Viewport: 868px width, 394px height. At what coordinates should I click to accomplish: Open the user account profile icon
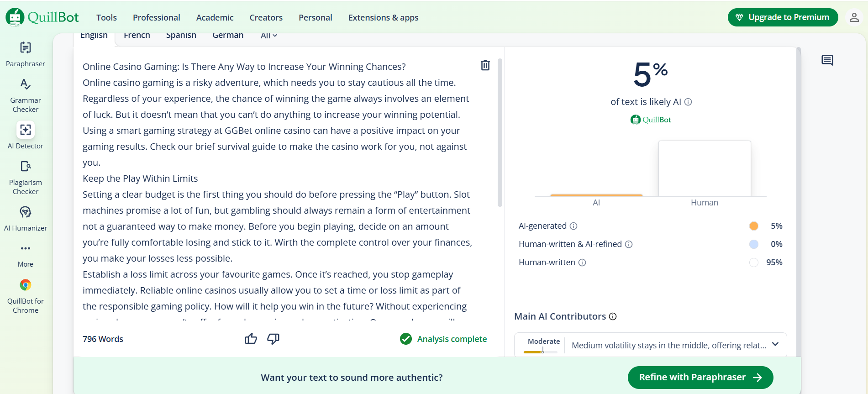click(854, 17)
